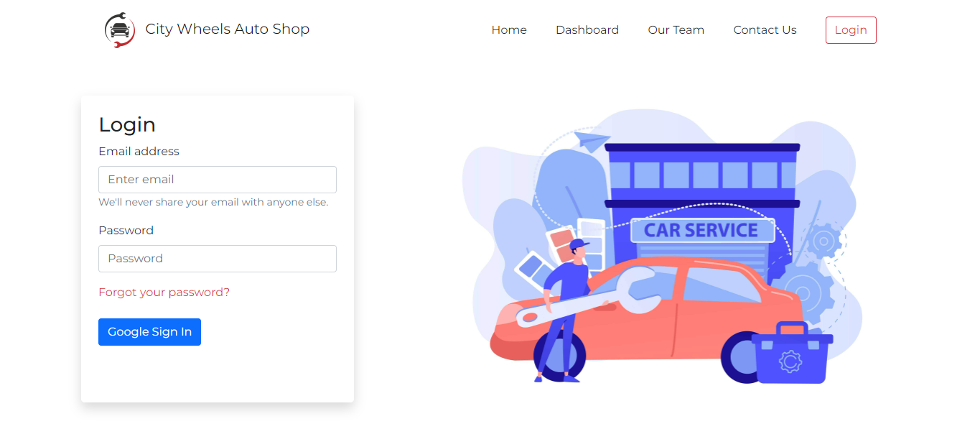980x447 pixels.
Task: Focus the Password input field
Action: 218,259
